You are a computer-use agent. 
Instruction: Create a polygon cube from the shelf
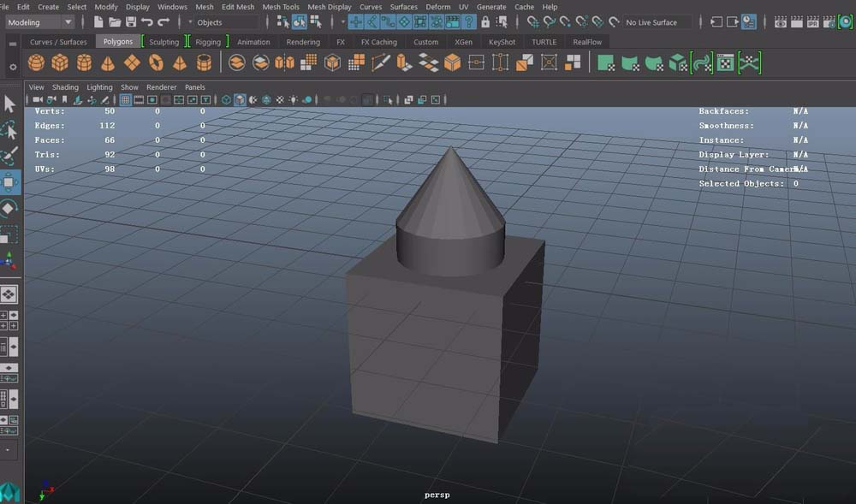(x=58, y=62)
